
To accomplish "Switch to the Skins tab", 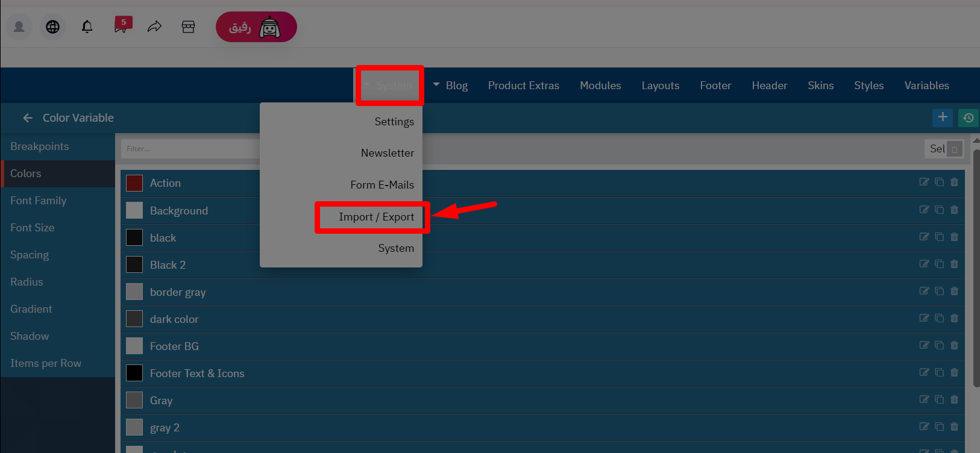I will (821, 86).
